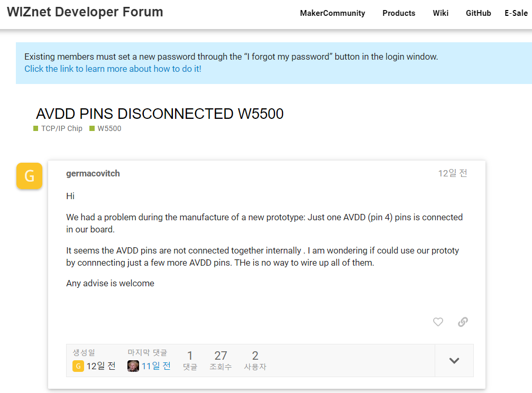Click the 1 댓글 reply count

pyautogui.click(x=190, y=360)
